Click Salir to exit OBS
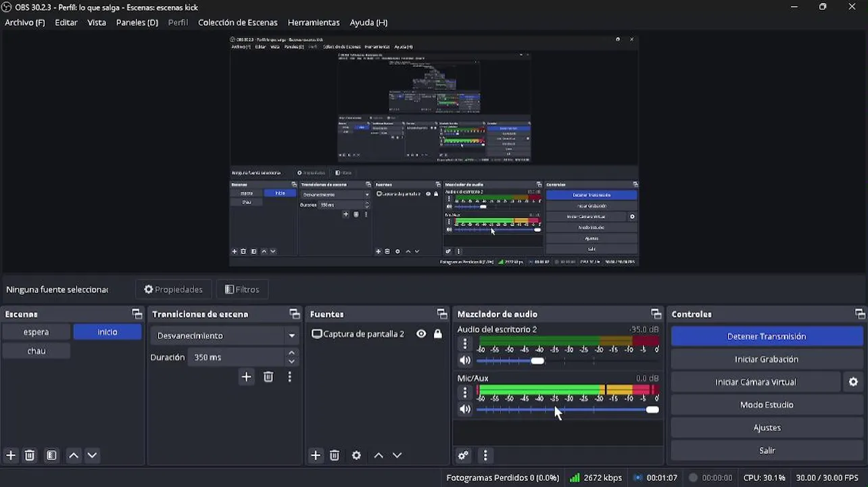The width and height of the screenshot is (868, 487). [767, 450]
